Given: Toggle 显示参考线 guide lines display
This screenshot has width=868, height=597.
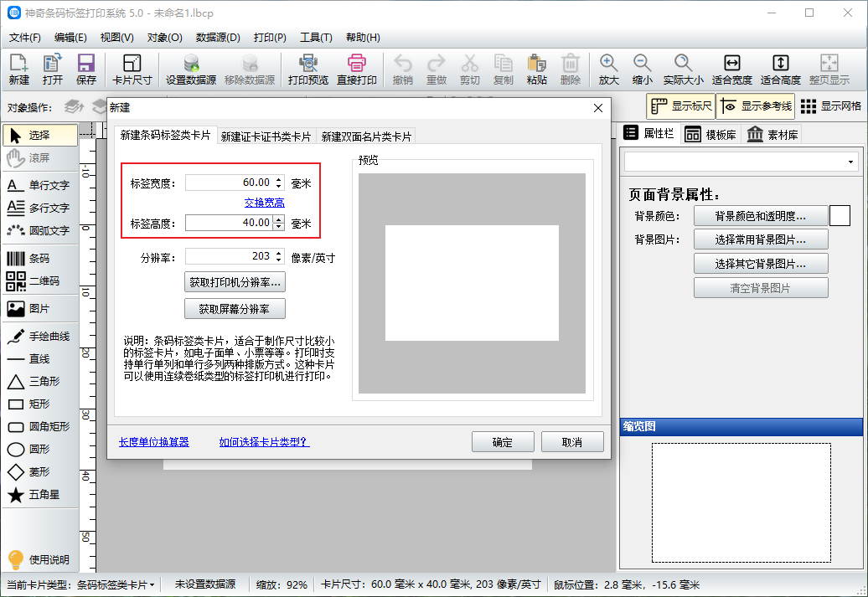Looking at the screenshot, I should pos(755,106).
